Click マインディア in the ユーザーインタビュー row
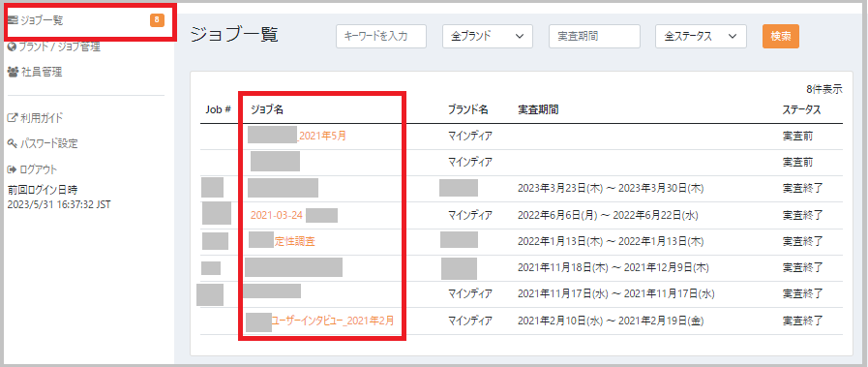868x367 pixels. (470, 321)
